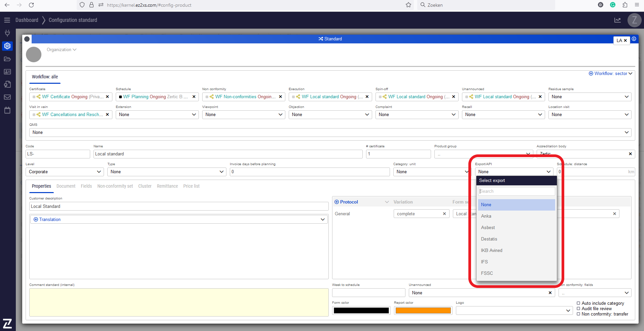Viewport: 644px width, 331px height.
Task: Check Non conformity: transfer option
Action: (578, 314)
